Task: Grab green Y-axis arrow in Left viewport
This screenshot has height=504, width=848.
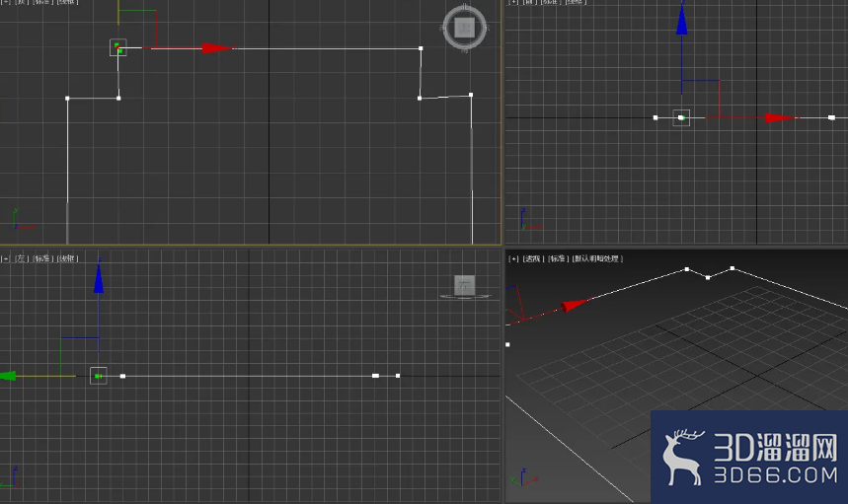Action: point(8,376)
